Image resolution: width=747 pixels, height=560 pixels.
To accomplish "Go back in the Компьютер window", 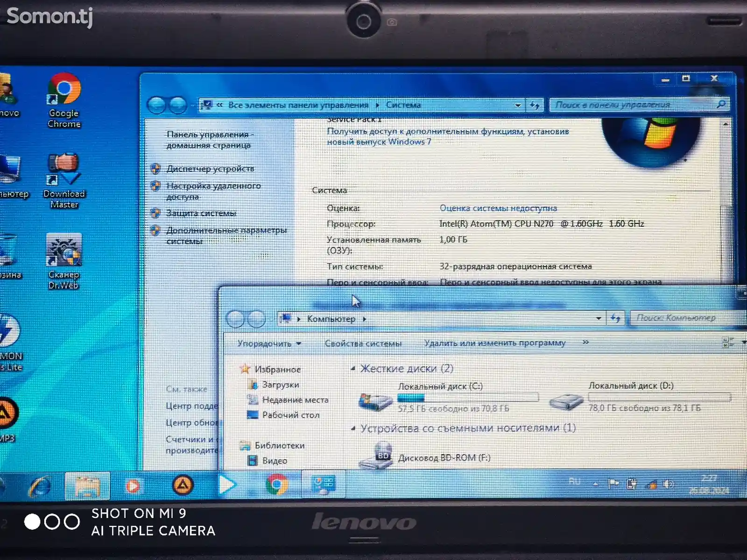I will [235, 319].
